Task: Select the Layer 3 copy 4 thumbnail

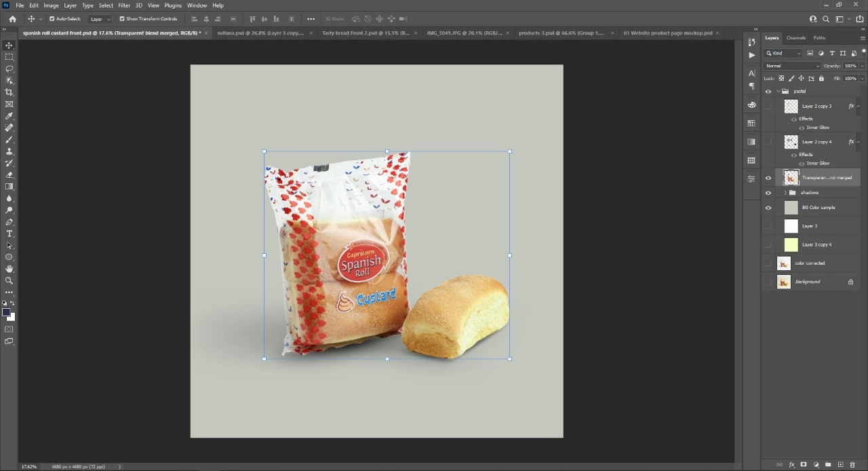Action: 791,245
